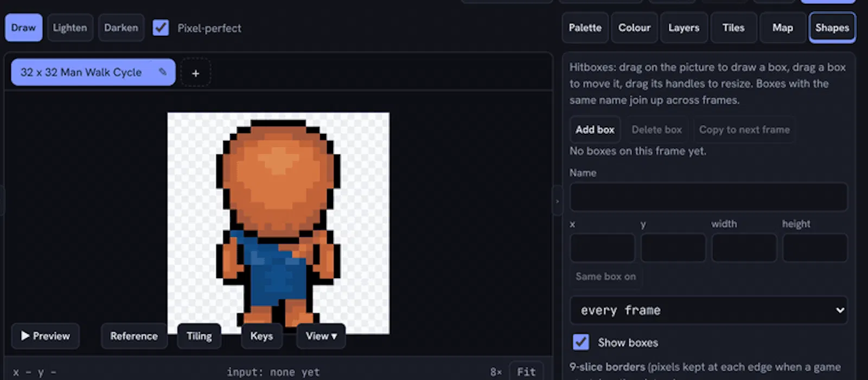The image size is (868, 380).
Task: Click the Same box on button
Action: click(605, 276)
